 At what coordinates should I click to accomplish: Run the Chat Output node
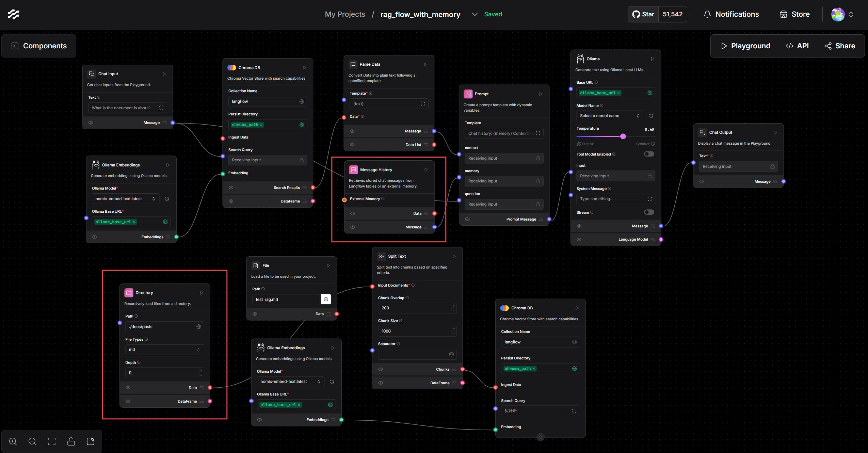click(775, 132)
